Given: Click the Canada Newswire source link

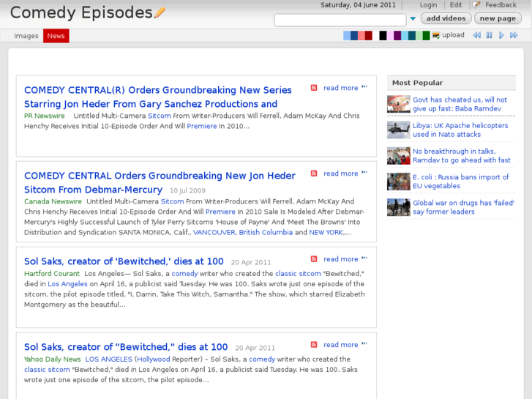Looking at the screenshot, I should click(x=53, y=201).
